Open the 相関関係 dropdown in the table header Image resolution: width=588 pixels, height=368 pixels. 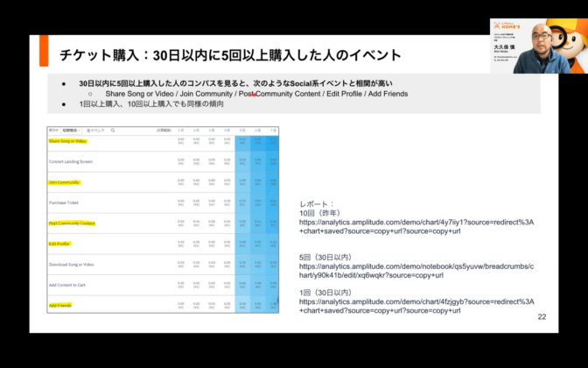pos(73,130)
